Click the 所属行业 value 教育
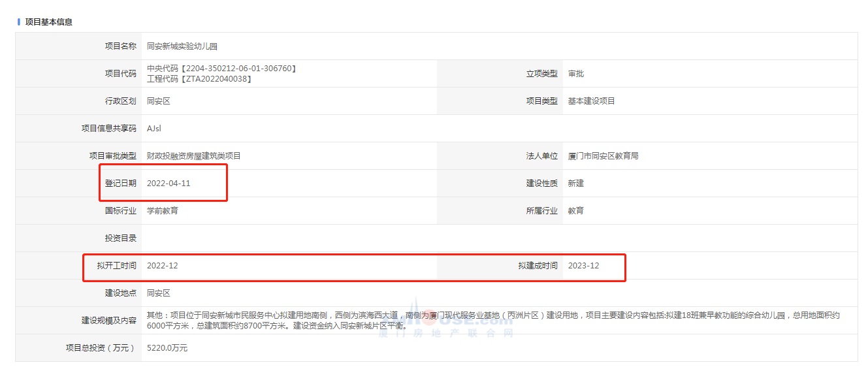 (x=575, y=211)
